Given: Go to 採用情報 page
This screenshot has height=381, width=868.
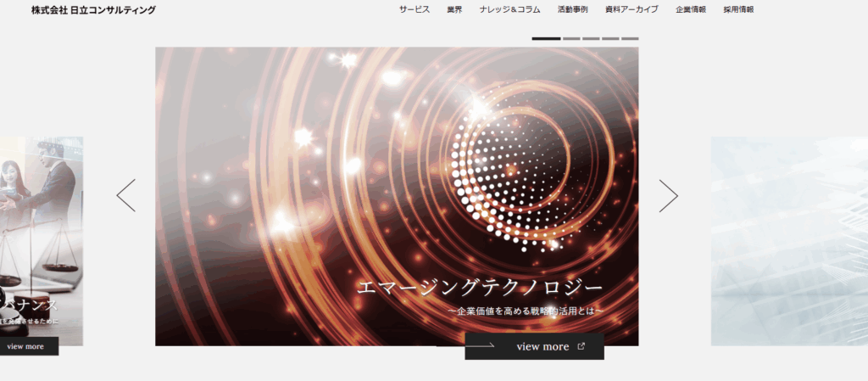Looking at the screenshot, I should point(738,9).
